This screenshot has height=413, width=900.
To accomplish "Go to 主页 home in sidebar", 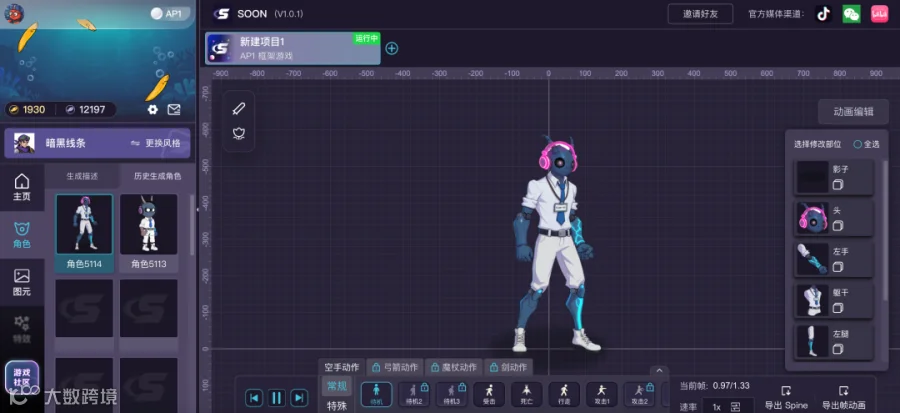I will pos(22,187).
